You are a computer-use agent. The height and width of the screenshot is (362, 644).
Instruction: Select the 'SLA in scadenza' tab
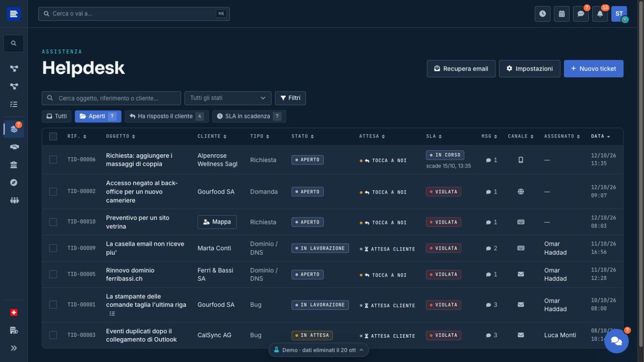(249, 116)
